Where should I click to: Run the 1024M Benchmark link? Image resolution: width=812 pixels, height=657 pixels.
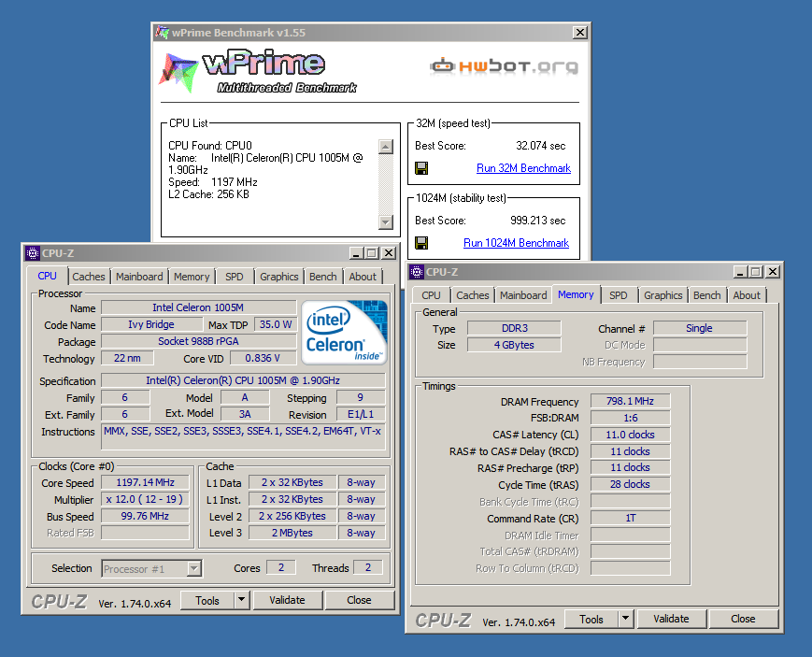[x=517, y=243]
